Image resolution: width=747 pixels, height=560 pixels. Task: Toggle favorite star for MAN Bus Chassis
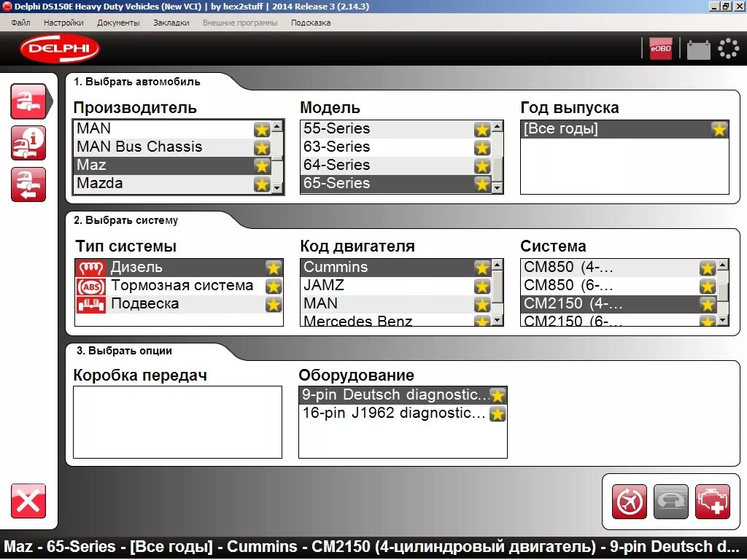[262, 147]
